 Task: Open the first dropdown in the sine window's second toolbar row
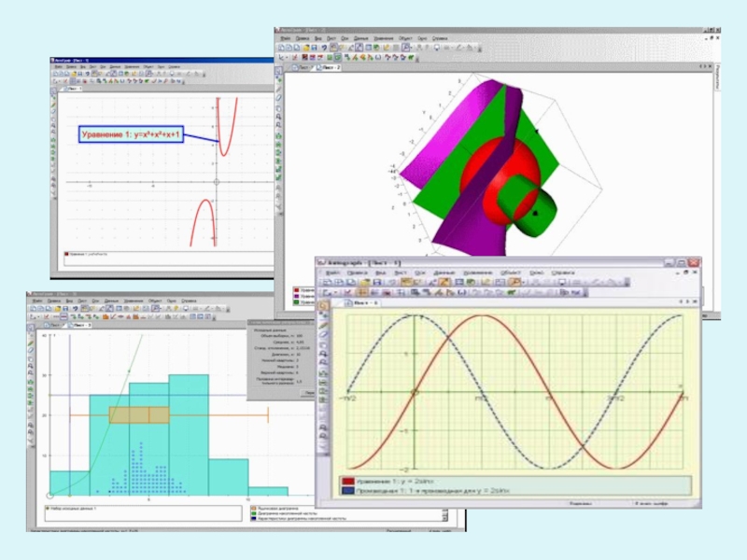(329, 292)
